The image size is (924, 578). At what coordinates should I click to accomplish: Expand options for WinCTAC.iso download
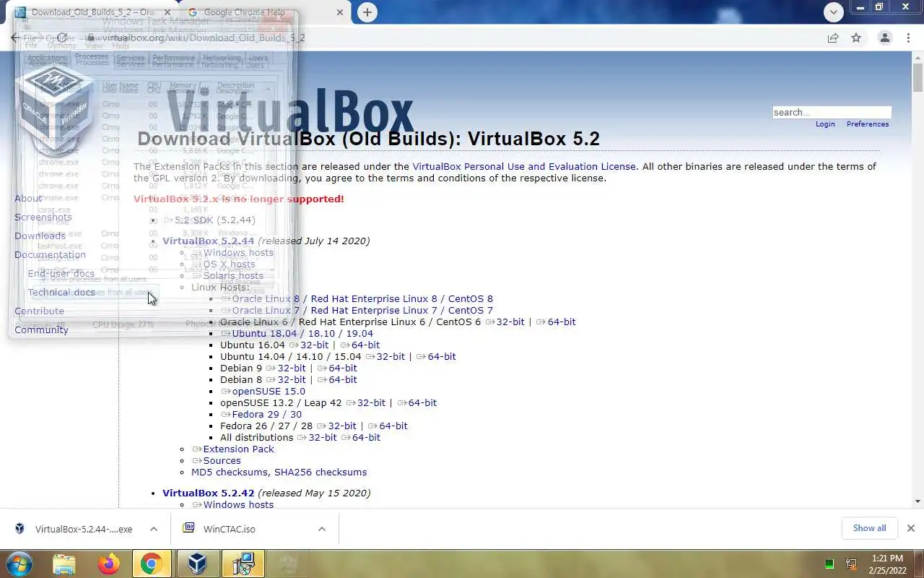322,529
